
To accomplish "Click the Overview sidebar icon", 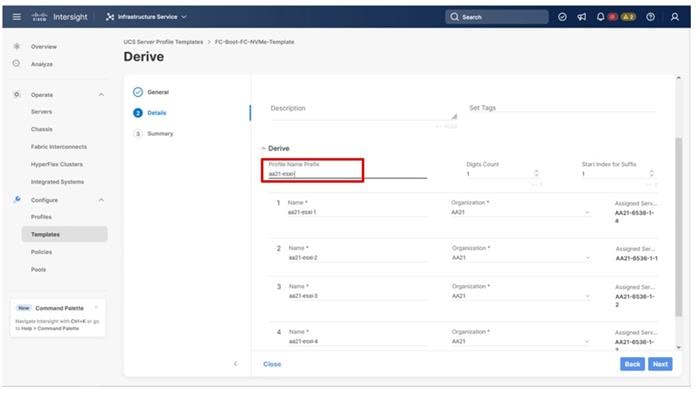I will (17, 46).
